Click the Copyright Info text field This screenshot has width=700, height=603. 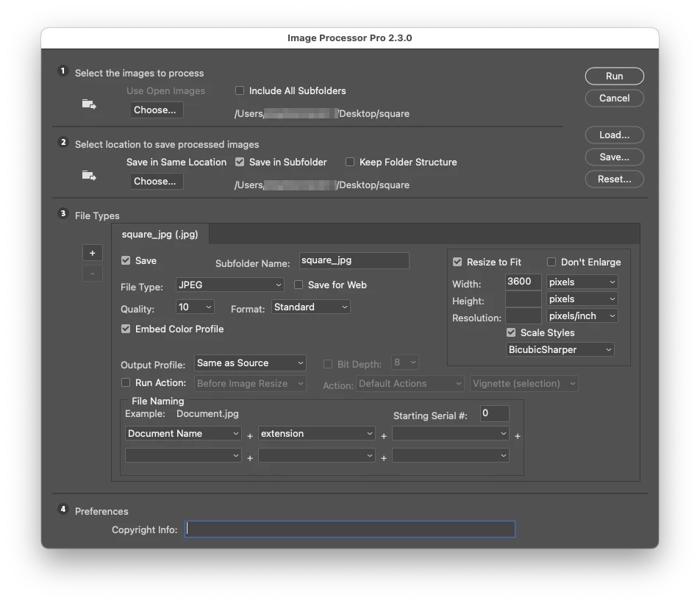(350, 529)
